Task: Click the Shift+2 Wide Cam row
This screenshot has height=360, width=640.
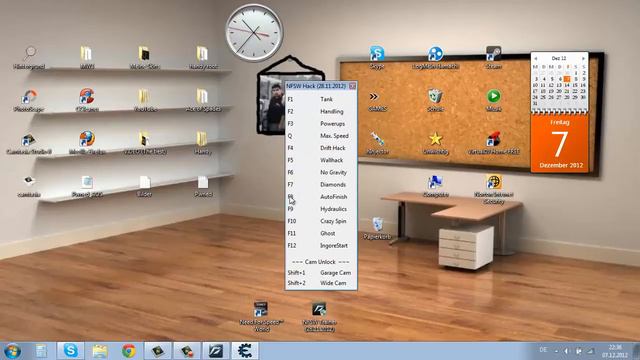Action: point(321,283)
